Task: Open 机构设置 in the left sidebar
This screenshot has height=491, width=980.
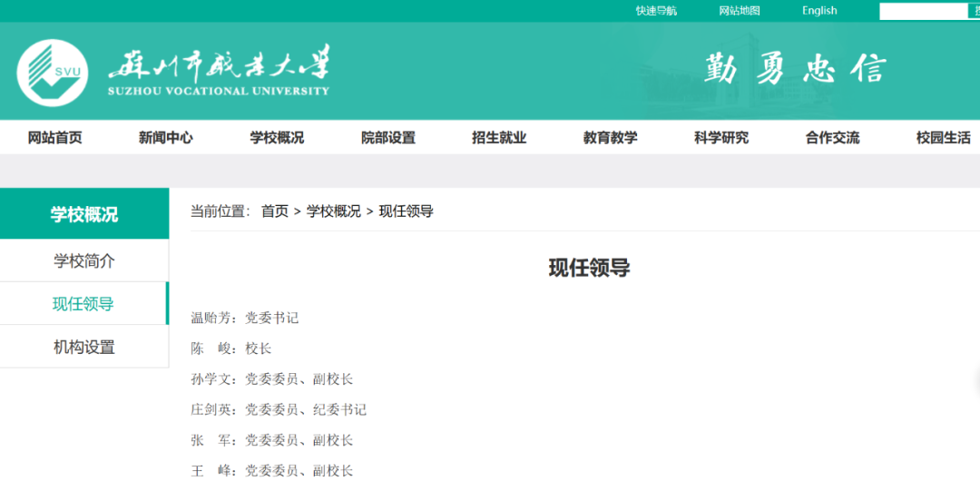Action: pos(84,347)
